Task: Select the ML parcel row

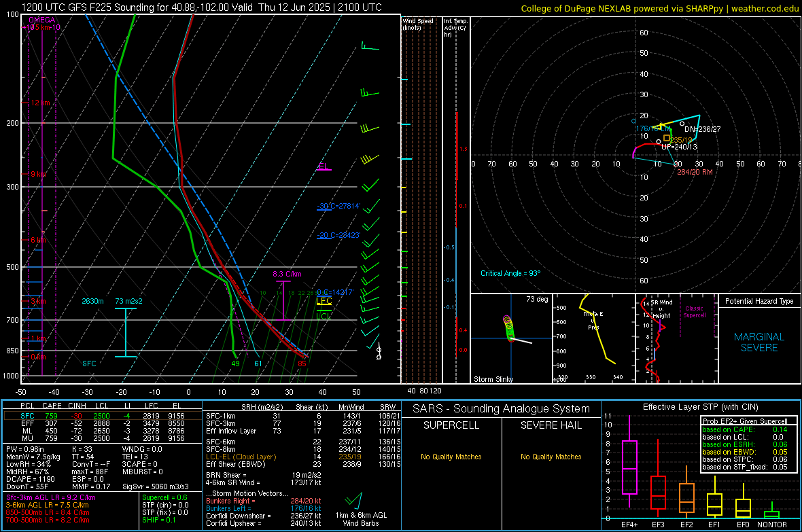Action: point(103,431)
